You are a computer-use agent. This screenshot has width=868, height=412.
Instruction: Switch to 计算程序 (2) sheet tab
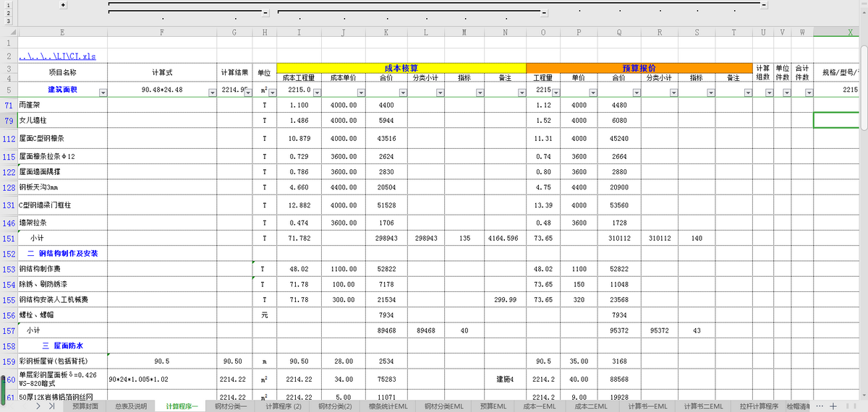click(284, 406)
